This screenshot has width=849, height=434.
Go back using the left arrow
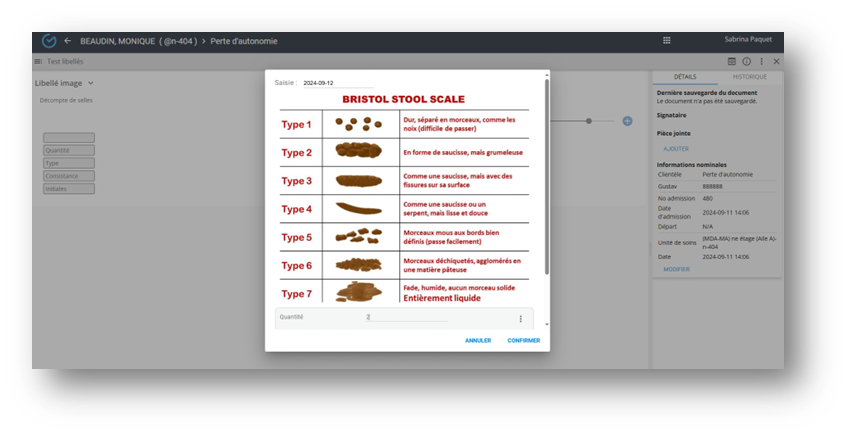pyautogui.click(x=68, y=41)
